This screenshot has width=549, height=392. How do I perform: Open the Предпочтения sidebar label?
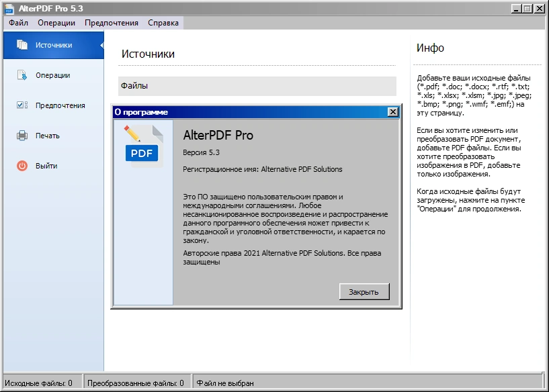pyautogui.click(x=60, y=105)
